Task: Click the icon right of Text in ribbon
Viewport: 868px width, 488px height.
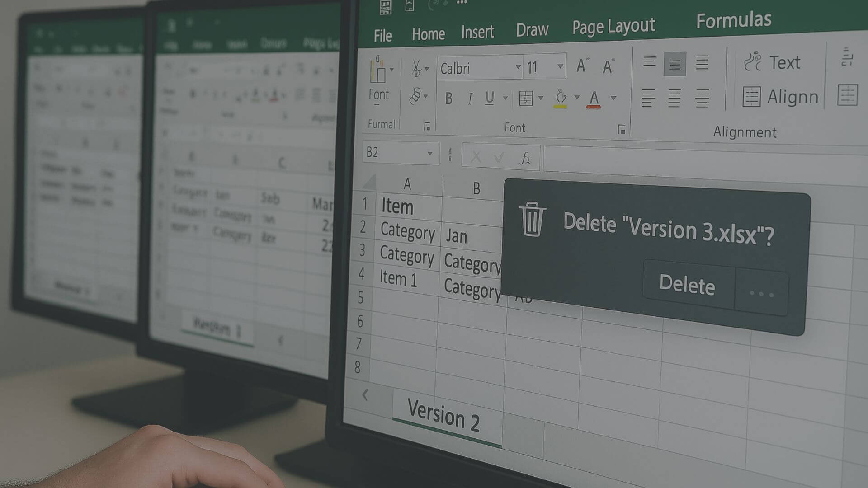Action: point(847,57)
